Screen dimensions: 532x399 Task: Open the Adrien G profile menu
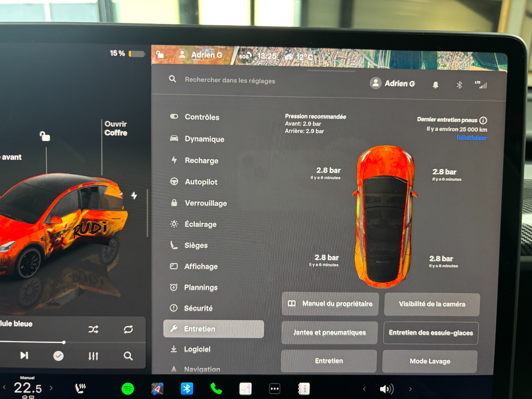click(x=393, y=83)
